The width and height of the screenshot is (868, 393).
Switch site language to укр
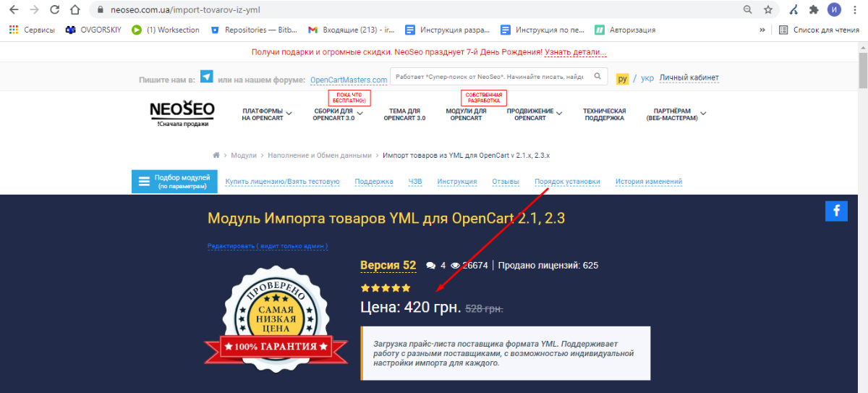click(x=647, y=78)
